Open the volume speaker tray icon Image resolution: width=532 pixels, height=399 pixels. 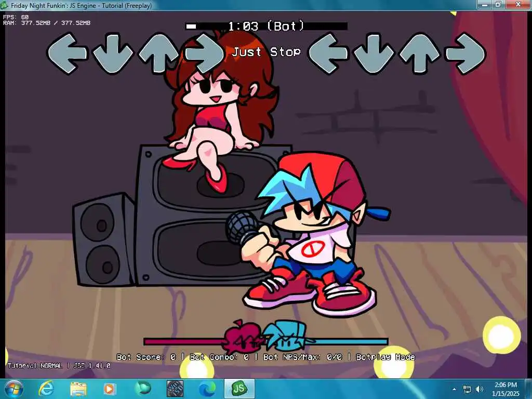click(479, 389)
